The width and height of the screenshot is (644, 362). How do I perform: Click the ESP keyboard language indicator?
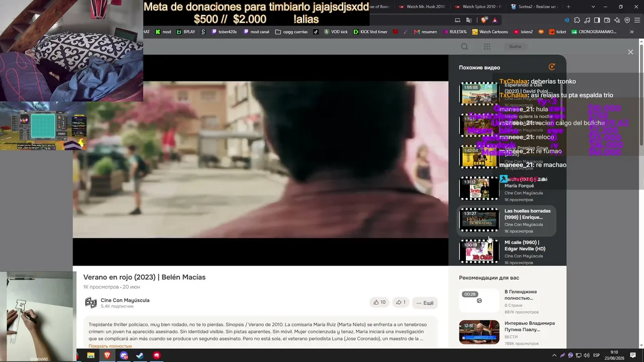[x=596, y=355]
